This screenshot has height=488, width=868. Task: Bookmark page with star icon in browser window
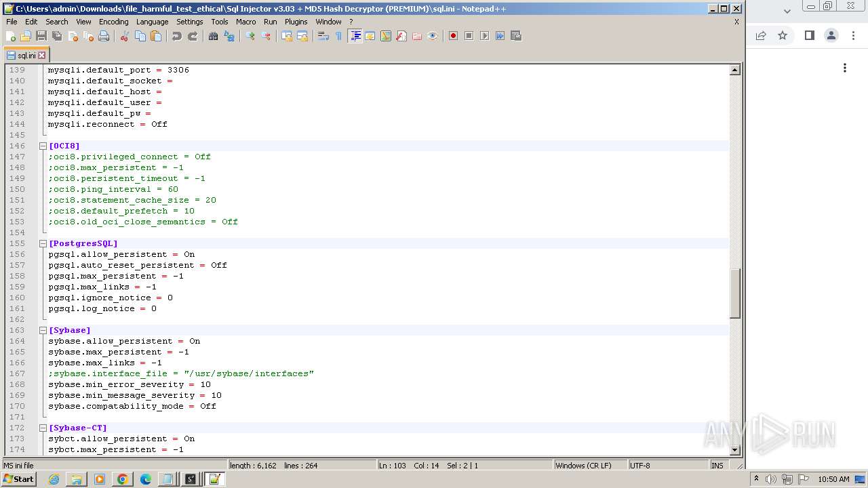tap(783, 35)
